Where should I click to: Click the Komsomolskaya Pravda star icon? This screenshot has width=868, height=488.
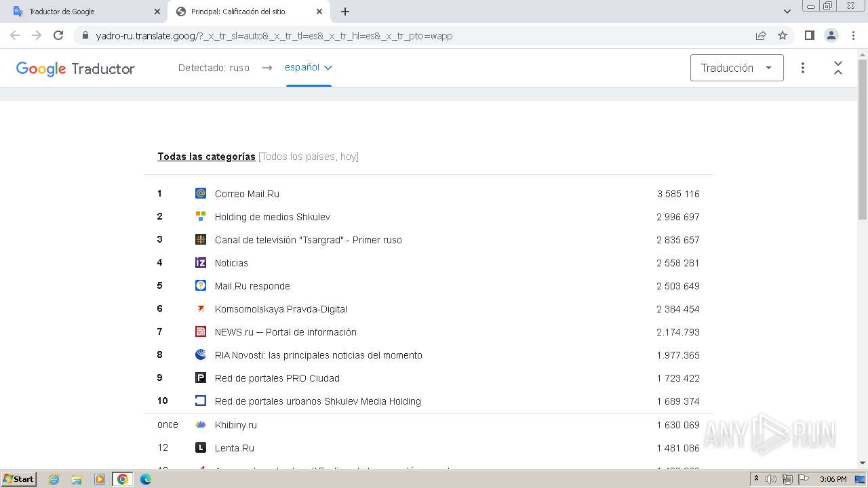click(201, 308)
